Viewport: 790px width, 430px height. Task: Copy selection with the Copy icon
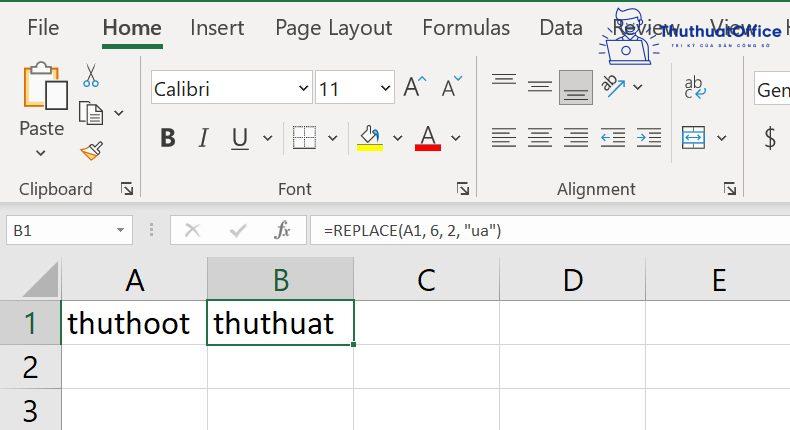[x=91, y=112]
